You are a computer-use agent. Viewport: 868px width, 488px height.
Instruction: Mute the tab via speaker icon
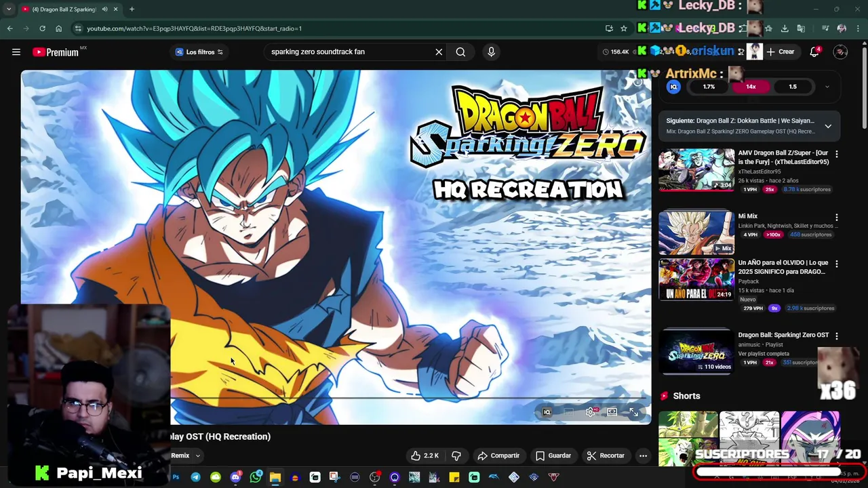pos(104,9)
